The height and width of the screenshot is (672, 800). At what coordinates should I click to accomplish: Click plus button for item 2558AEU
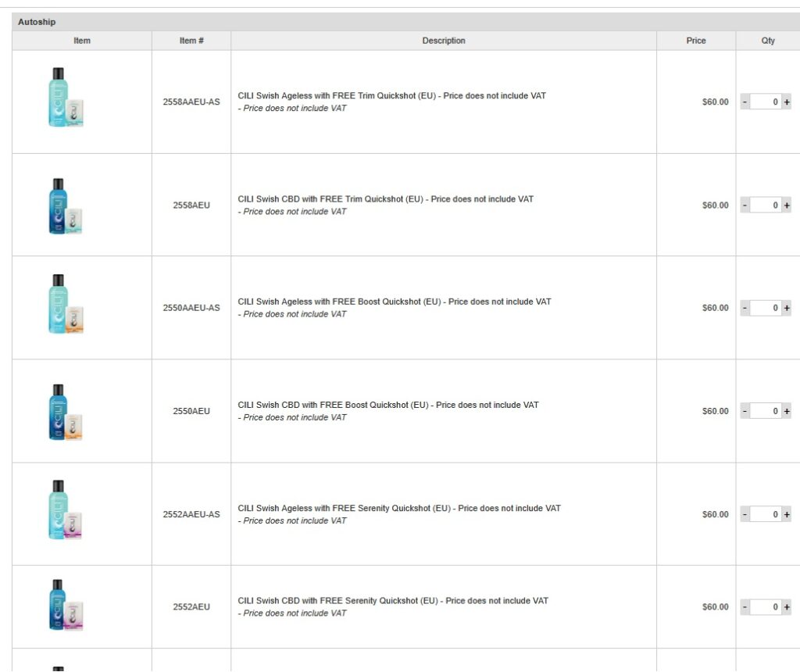coord(786,206)
